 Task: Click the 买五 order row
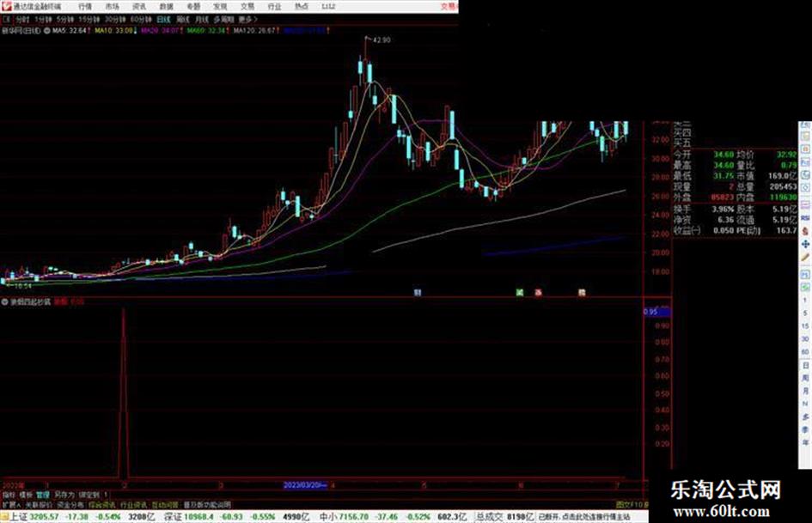point(682,143)
